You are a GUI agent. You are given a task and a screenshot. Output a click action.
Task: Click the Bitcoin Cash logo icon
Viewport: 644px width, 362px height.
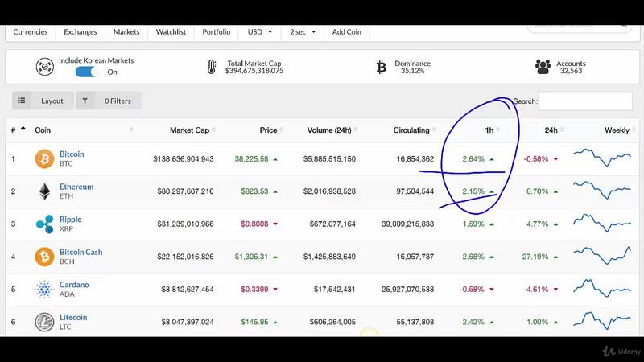[x=44, y=257]
